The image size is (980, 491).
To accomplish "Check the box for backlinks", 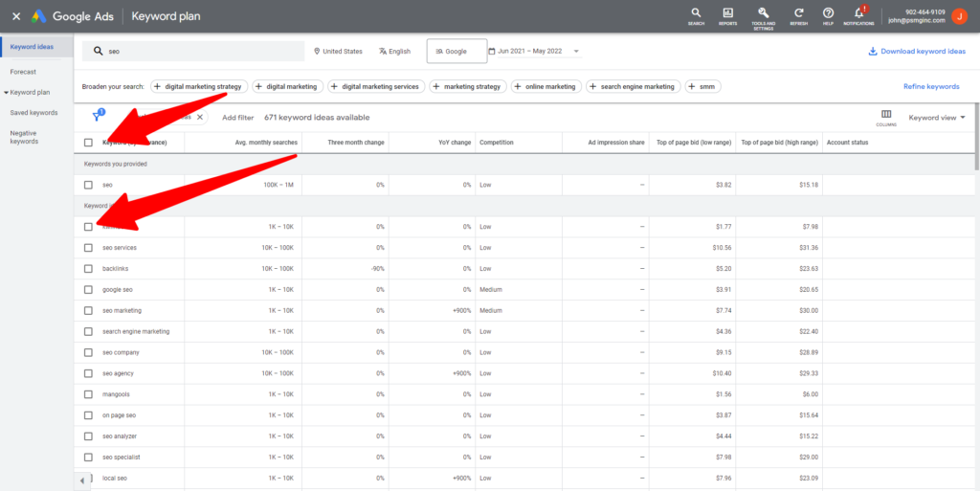I will [x=88, y=269].
